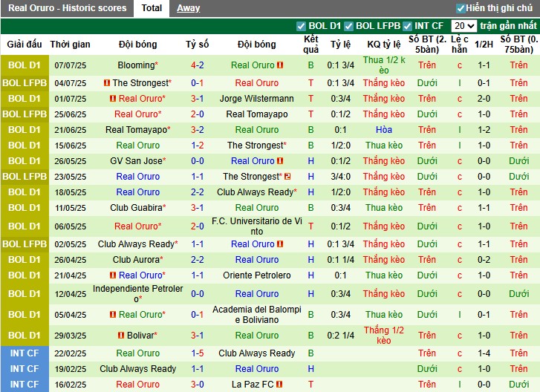Click the INT CF league badge for 22/02/25

[x=25, y=353]
